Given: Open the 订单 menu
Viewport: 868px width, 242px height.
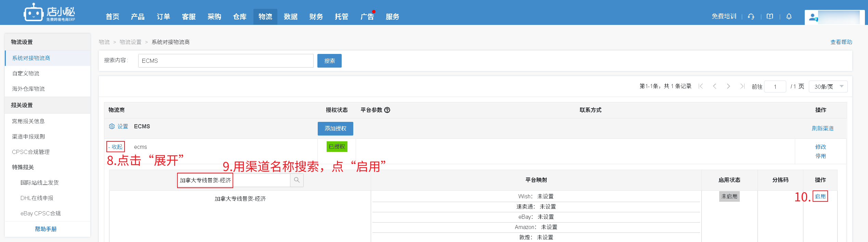Looking at the screenshot, I should [163, 17].
